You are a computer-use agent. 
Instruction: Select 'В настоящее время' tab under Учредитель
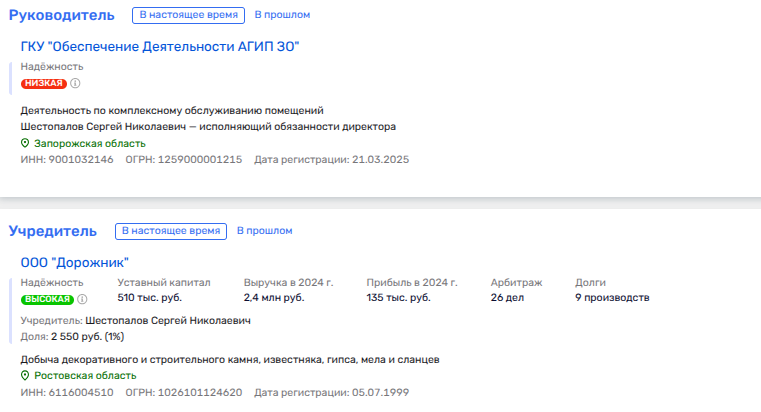[170, 231]
